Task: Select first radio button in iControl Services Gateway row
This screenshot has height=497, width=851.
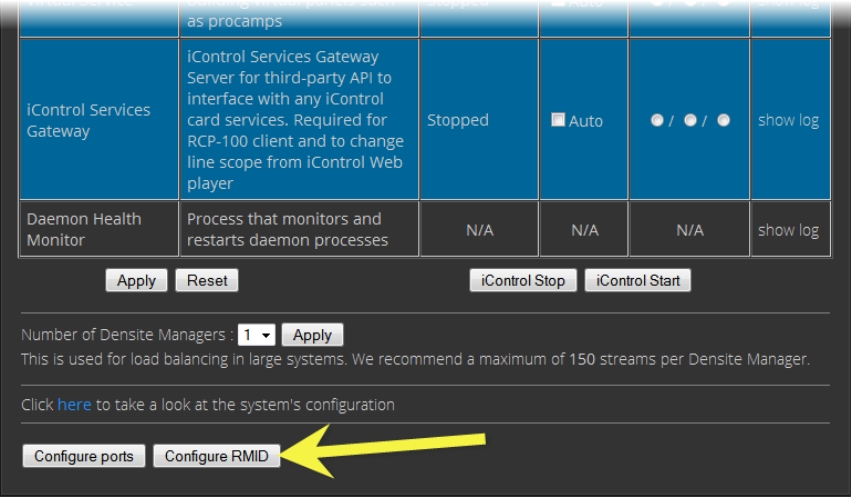Action: point(657,120)
